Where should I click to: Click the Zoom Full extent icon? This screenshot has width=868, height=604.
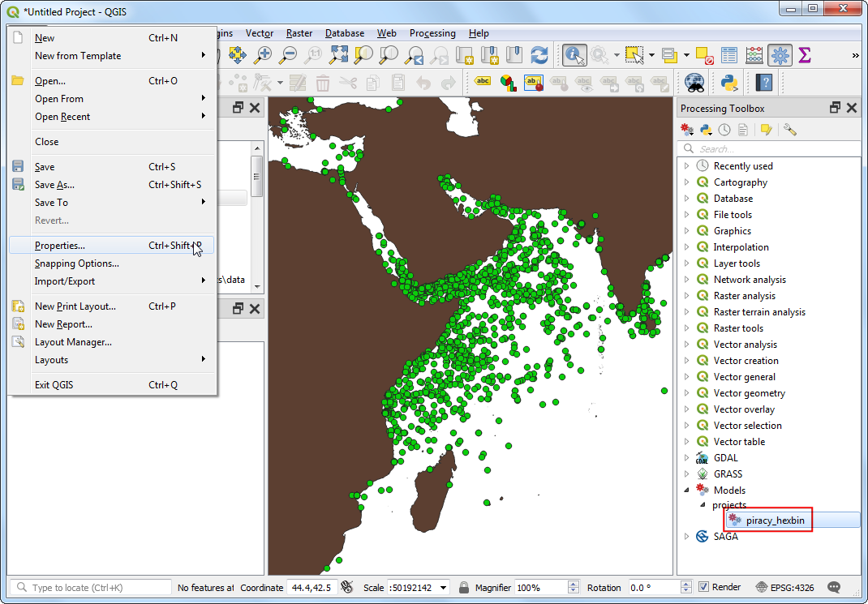tap(338, 55)
